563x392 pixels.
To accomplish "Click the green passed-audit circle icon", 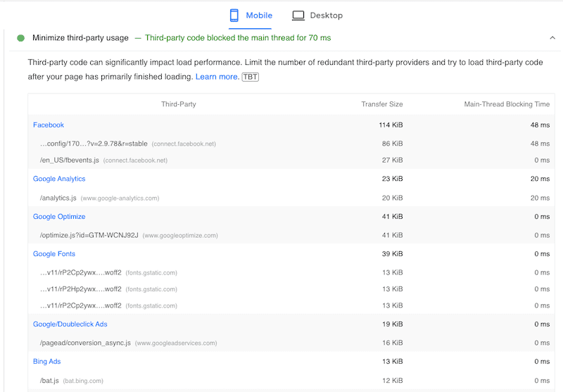I will tap(20, 38).
